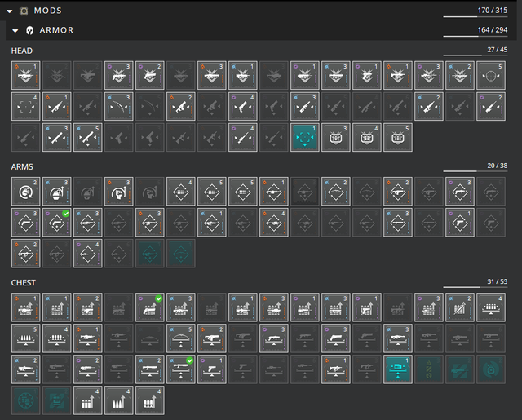Select crosshair-circle cost-5 Head mod
The width and height of the screenshot is (522, 420).
491,75
